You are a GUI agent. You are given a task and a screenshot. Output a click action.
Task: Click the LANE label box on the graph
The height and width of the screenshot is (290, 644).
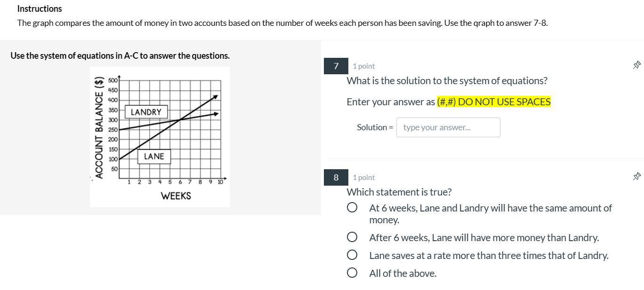click(154, 157)
